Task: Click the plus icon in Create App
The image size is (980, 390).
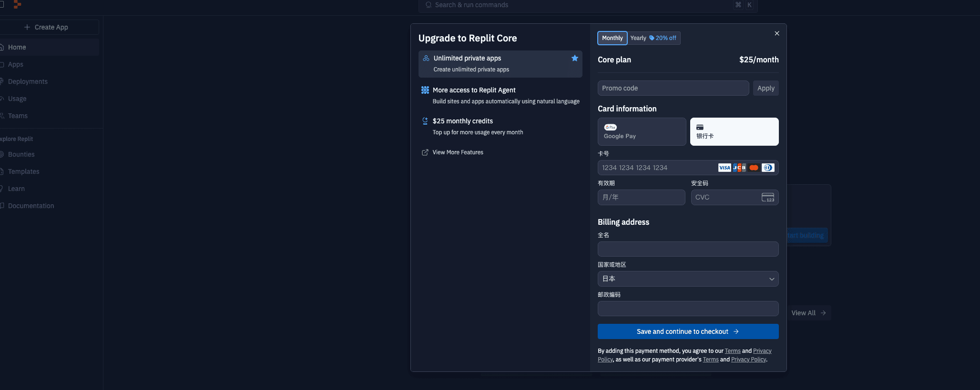Action: click(x=27, y=27)
